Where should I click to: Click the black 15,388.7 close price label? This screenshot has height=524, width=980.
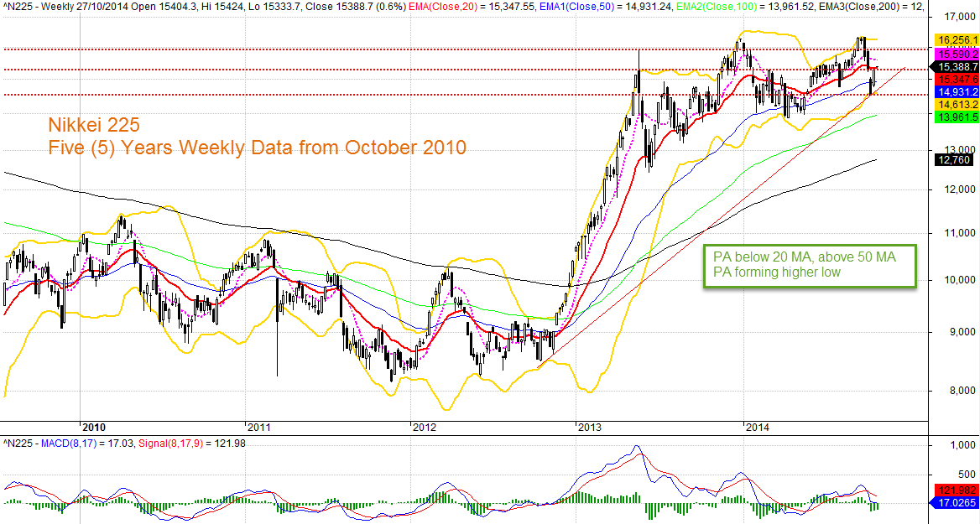(x=955, y=67)
